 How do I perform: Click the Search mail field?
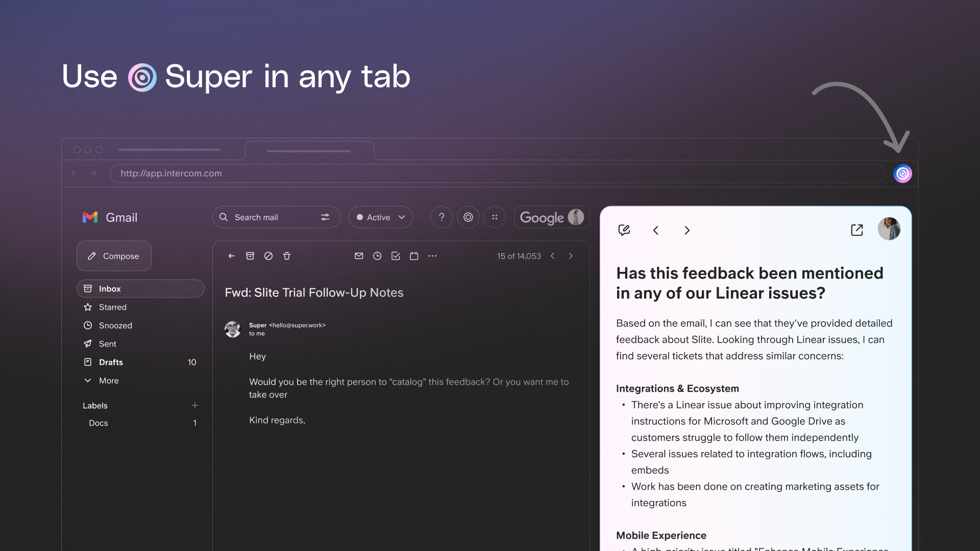pos(276,217)
